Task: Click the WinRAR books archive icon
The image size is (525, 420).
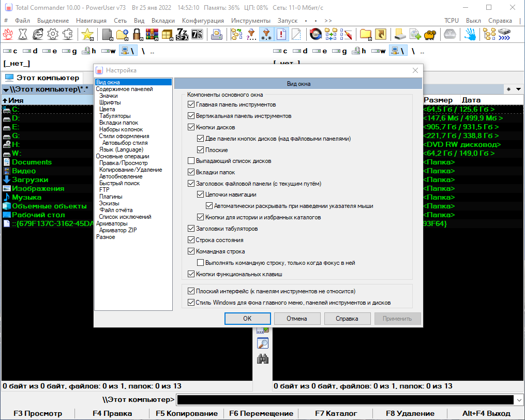Action: 152,34
